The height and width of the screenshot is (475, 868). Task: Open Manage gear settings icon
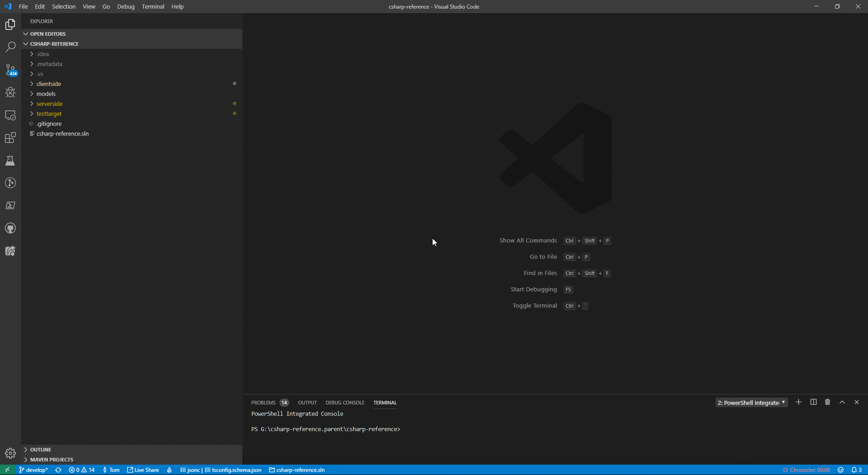(x=10, y=453)
